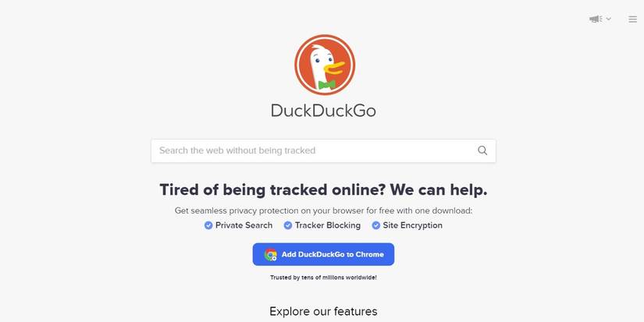
Task: Select the Site Encryption label
Action: point(413,225)
